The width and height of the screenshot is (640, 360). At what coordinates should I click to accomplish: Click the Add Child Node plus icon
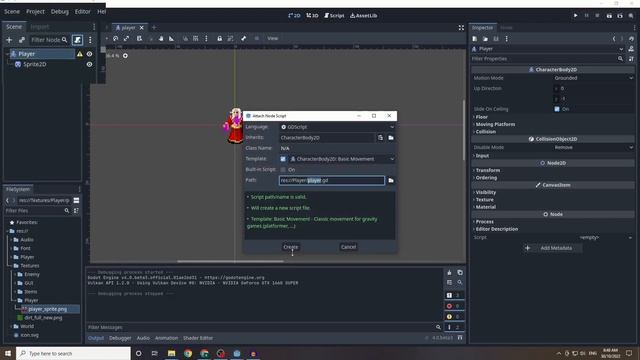pos(9,40)
